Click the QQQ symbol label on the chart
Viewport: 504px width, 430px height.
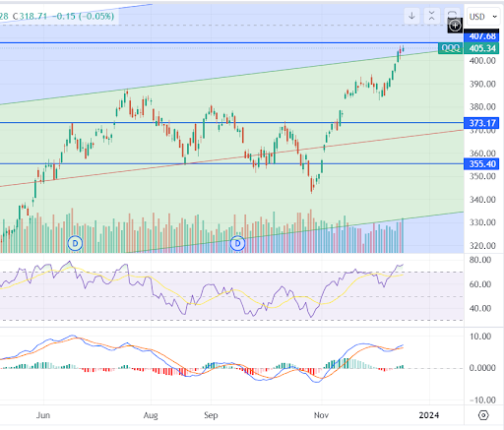[x=450, y=48]
